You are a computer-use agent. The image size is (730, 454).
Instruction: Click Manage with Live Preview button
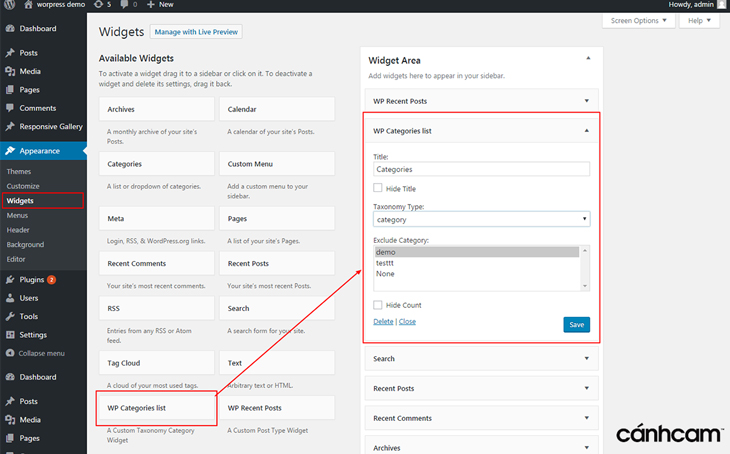[x=196, y=32]
